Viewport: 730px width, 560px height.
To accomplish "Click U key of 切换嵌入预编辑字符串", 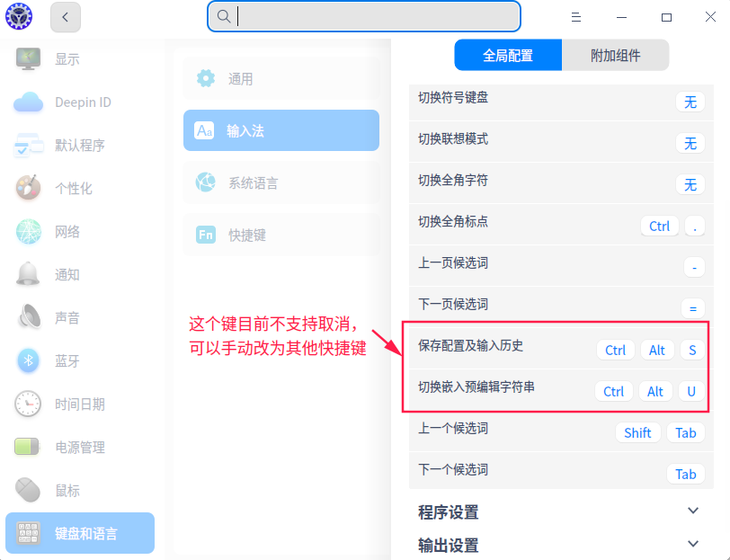I will 691,392.
